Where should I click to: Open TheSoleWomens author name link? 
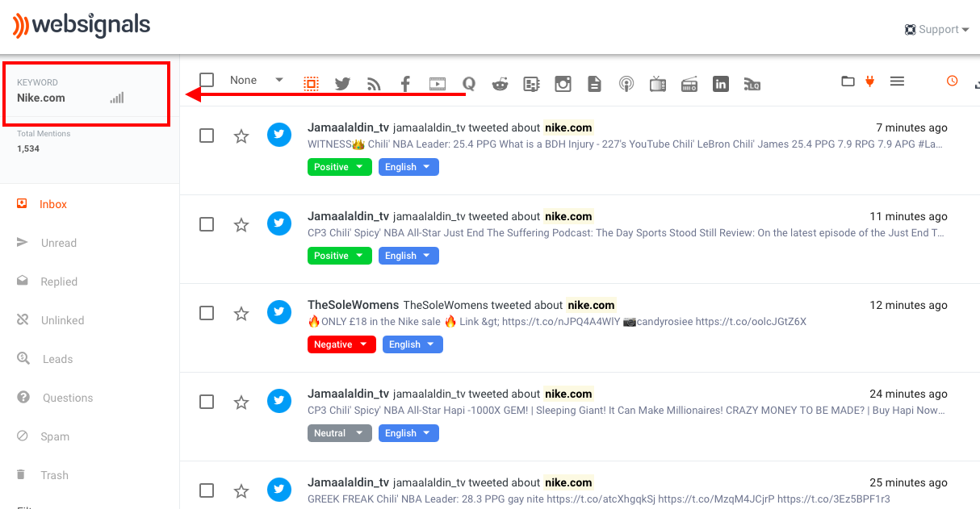click(x=354, y=305)
